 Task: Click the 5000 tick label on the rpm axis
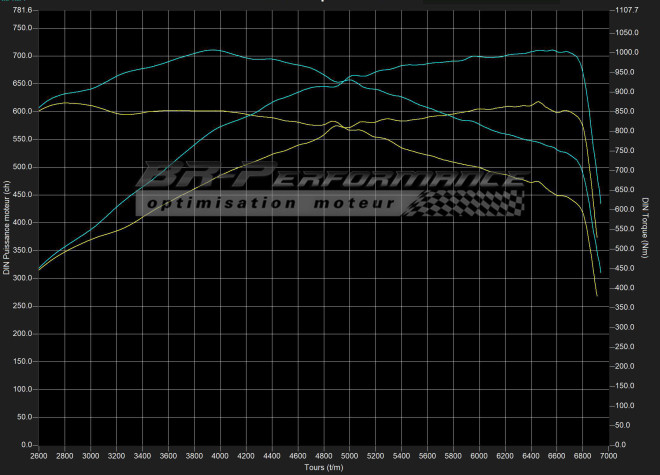tap(349, 456)
